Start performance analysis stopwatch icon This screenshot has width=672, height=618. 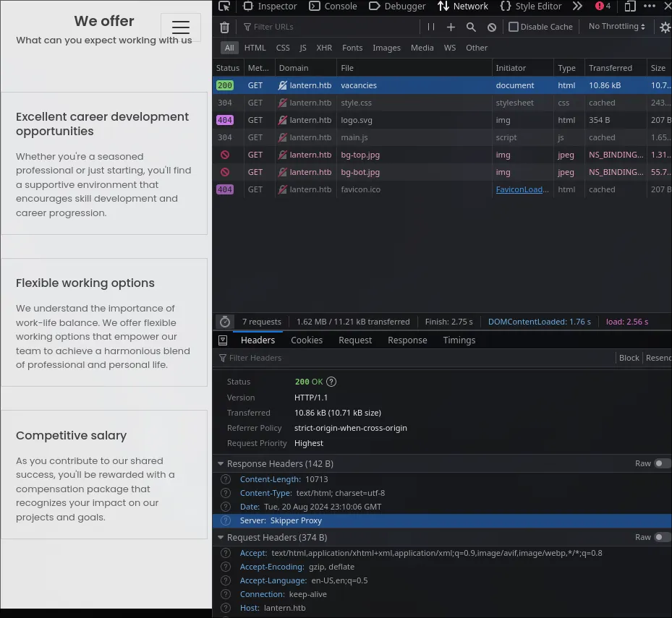tap(225, 322)
